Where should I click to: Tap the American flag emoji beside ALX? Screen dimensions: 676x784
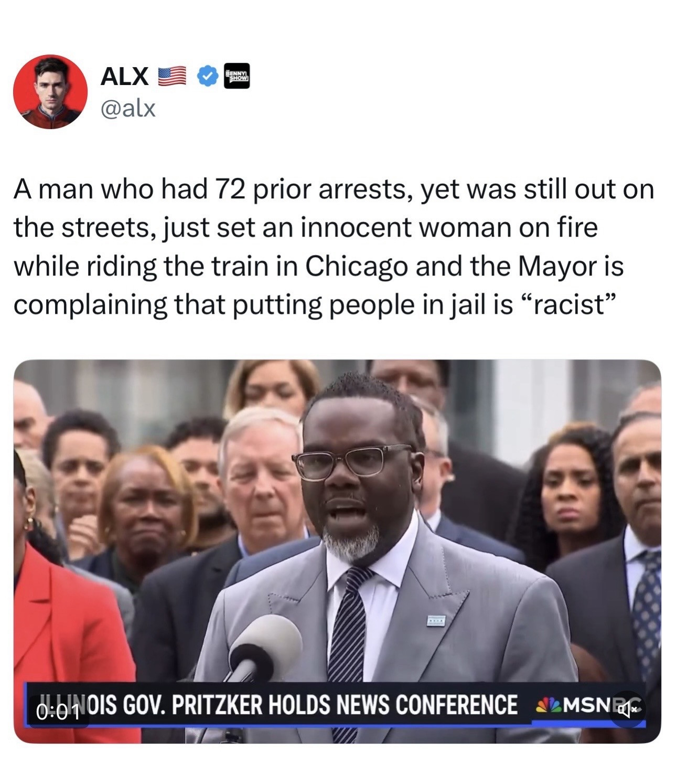point(172,77)
